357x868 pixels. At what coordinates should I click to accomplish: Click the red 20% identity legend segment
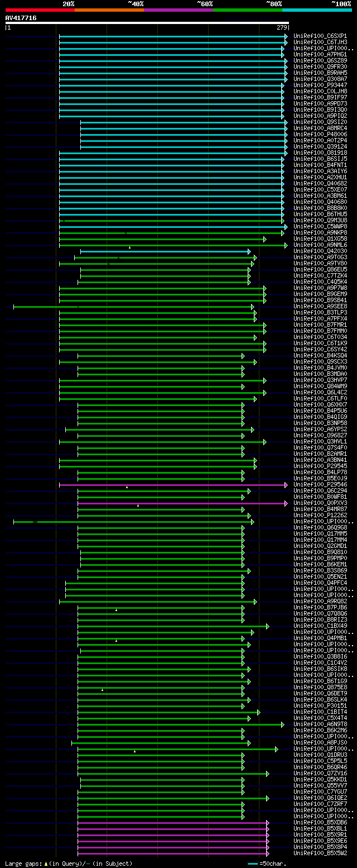(x=40, y=9)
